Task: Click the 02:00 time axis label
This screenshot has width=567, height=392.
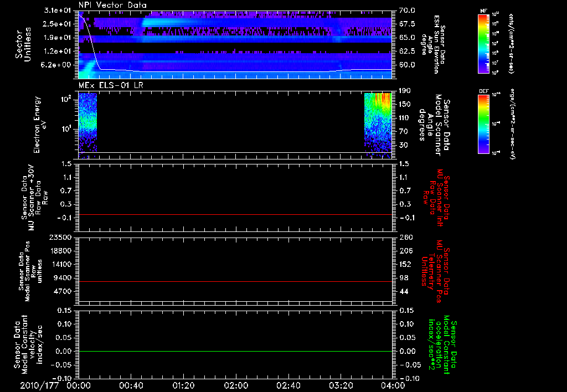Action: (x=236, y=385)
